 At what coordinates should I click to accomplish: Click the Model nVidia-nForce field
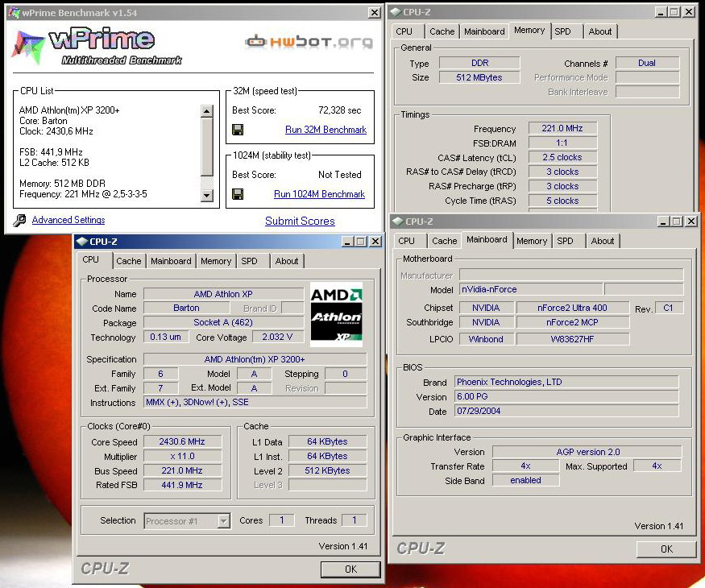(531, 289)
